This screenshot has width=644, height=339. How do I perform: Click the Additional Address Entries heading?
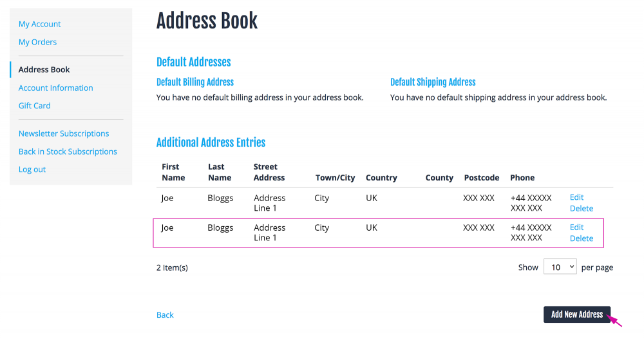pyautogui.click(x=211, y=143)
